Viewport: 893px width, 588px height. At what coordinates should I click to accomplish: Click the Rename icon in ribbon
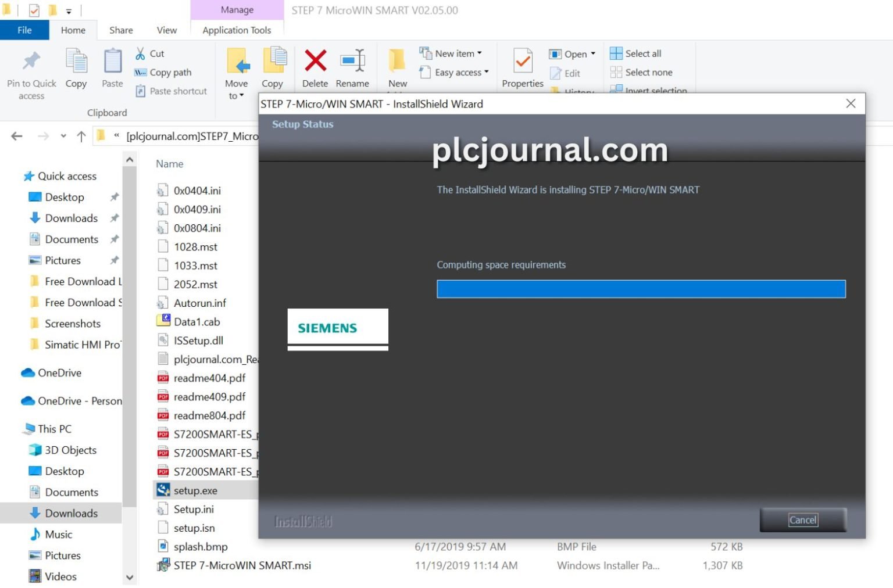(352, 61)
